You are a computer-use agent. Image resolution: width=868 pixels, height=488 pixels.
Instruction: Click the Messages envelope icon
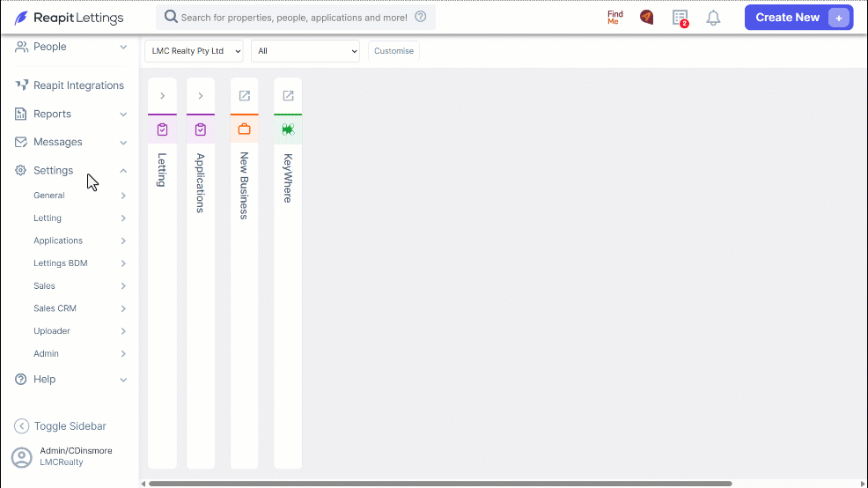[20, 142]
